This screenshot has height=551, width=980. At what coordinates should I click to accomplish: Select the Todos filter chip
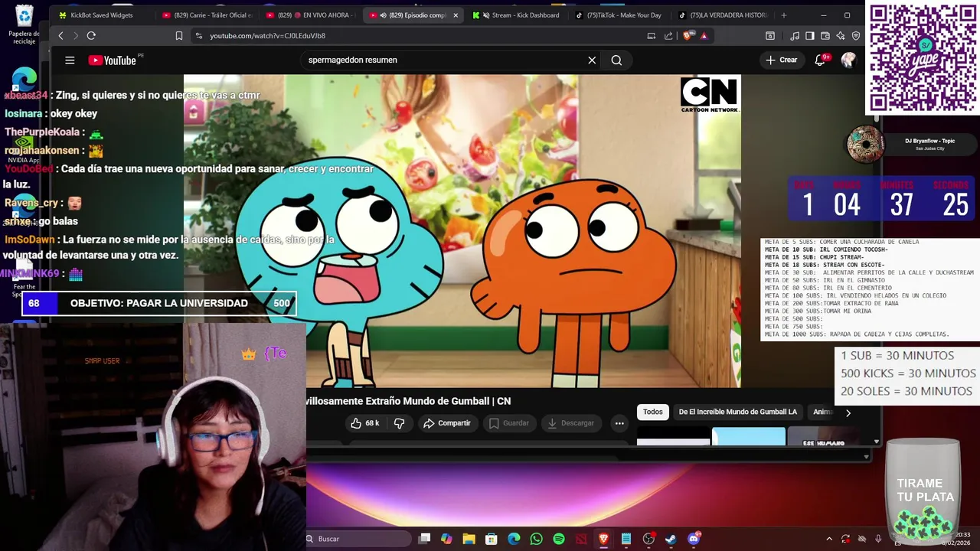653,412
